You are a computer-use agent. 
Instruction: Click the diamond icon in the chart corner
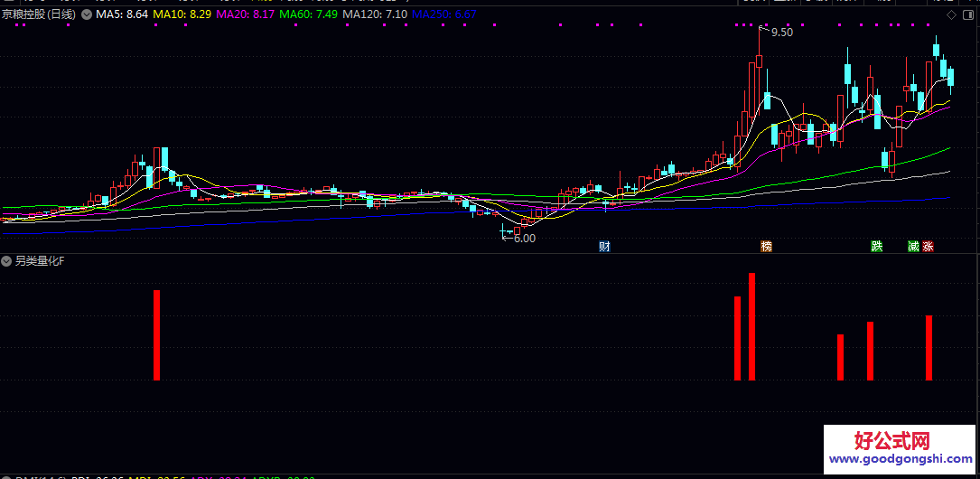point(952,14)
